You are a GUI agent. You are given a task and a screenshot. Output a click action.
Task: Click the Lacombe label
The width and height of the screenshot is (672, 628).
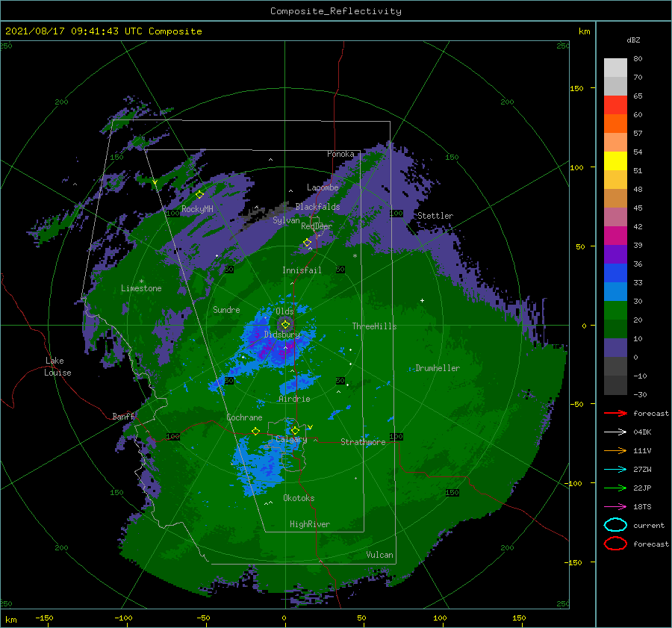(323, 187)
